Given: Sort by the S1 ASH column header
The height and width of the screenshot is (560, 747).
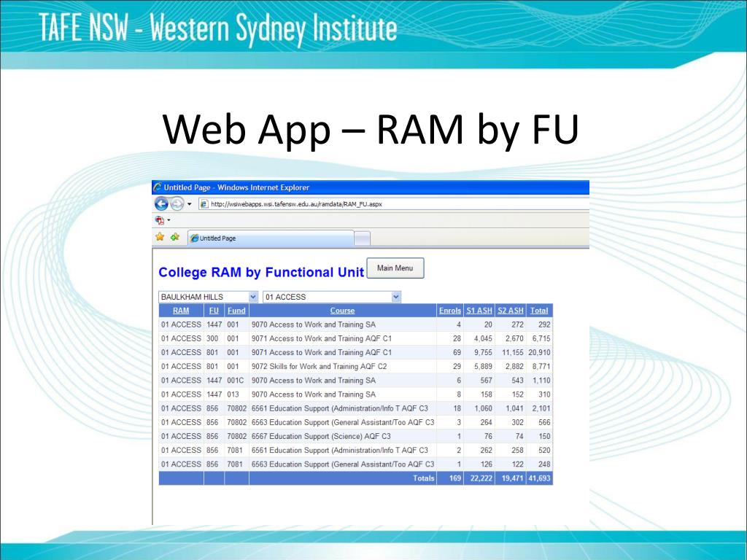Looking at the screenshot, I should (x=479, y=311).
